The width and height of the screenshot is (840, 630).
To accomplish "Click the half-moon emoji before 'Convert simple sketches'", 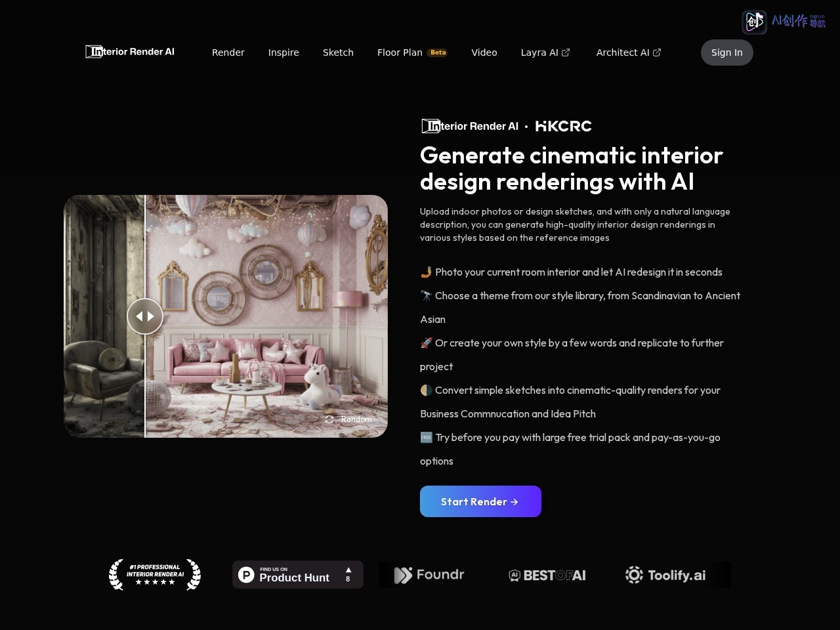I will (426, 390).
